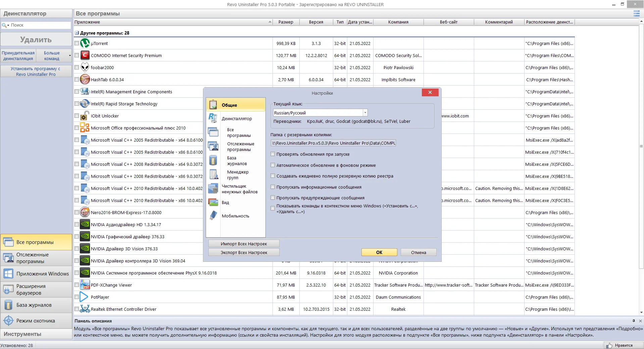644x349 pixels.
Task: Sort by the Приложение column header
Action: point(173,22)
